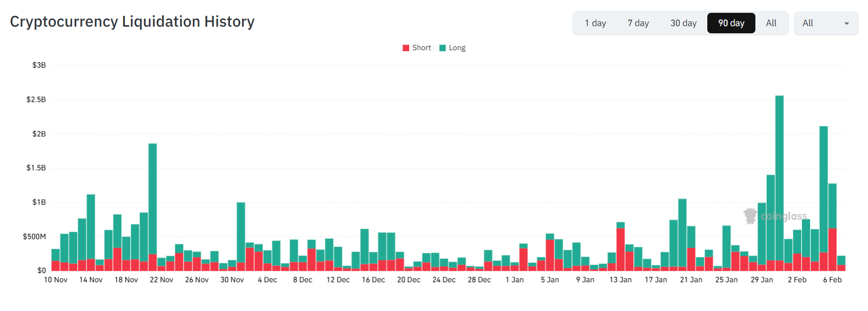Click the 10 Nov x-axis label

pos(55,280)
